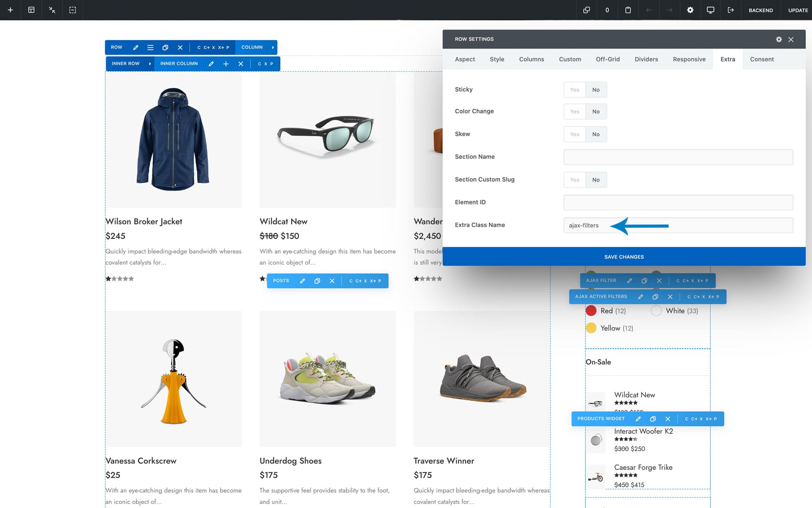The height and width of the screenshot is (508, 812).
Task: Open the row hamburger menu icon
Action: [150, 47]
